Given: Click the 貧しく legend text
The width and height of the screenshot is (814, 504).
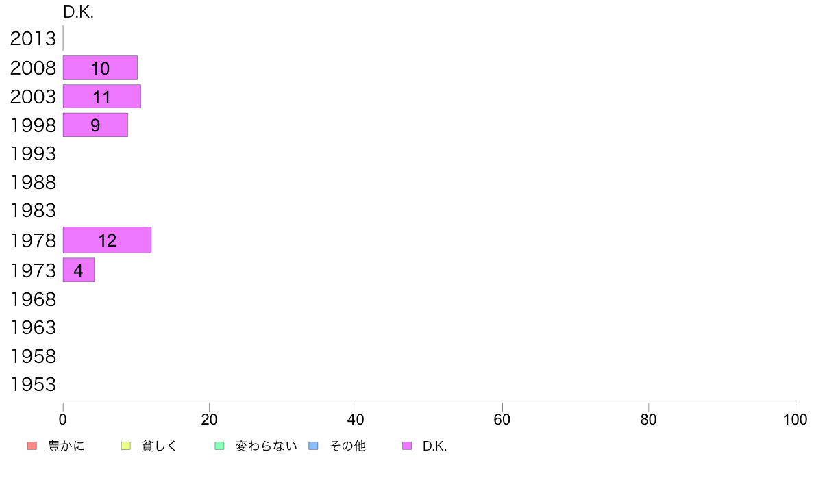Looking at the screenshot, I should pyautogui.click(x=160, y=446).
